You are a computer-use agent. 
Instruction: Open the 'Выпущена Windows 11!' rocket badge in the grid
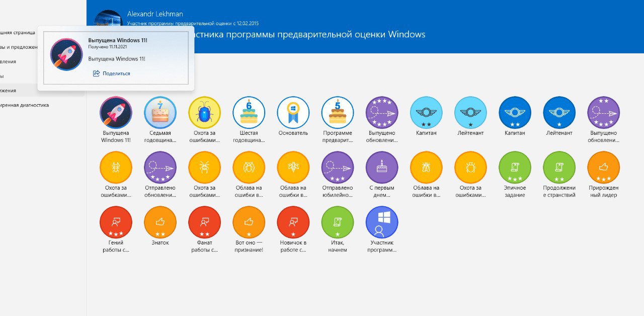coord(116,113)
